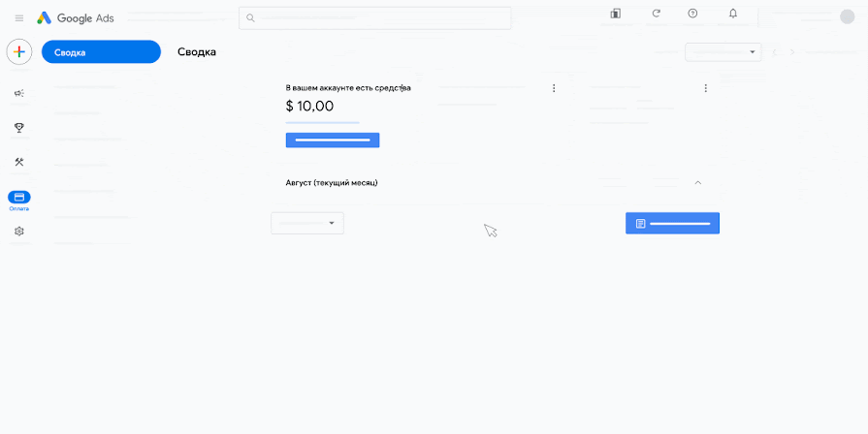Screen dimensions: 868x434
Task: Click the refresh icon in header
Action: pyautogui.click(x=657, y=14)
